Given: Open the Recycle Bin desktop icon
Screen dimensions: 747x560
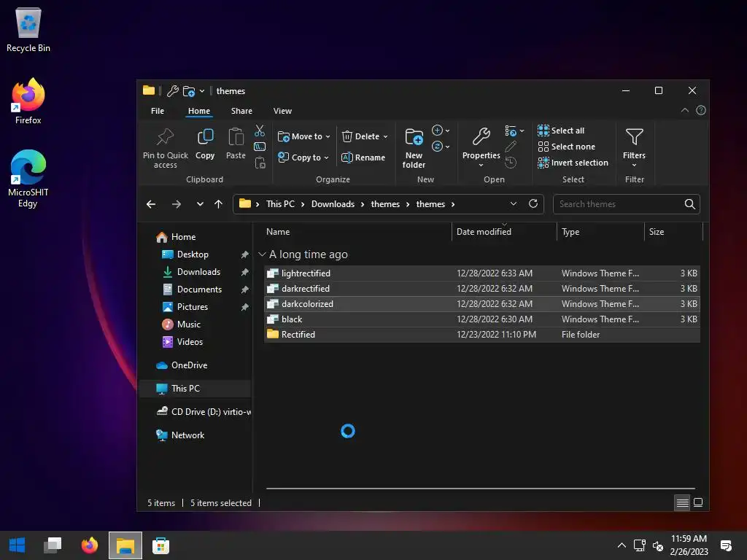Looking at the screenshot, I should 28,31.
